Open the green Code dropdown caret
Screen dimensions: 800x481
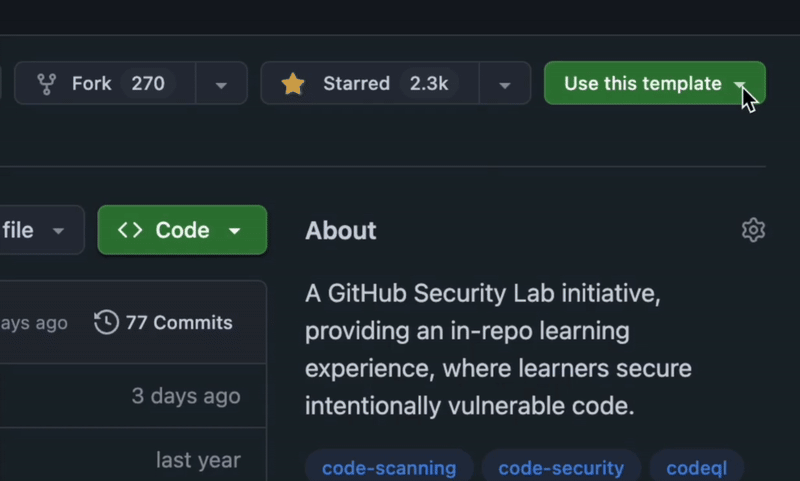[234, 231]
